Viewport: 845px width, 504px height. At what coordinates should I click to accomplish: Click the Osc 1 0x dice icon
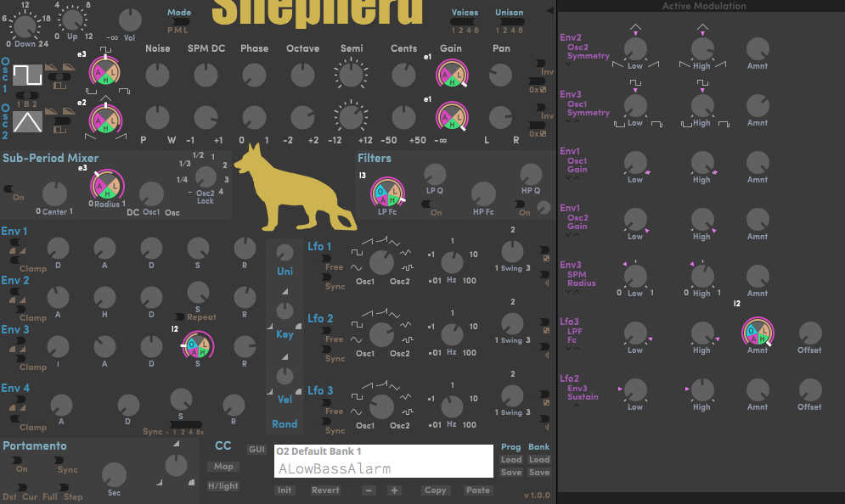[543, 89]
